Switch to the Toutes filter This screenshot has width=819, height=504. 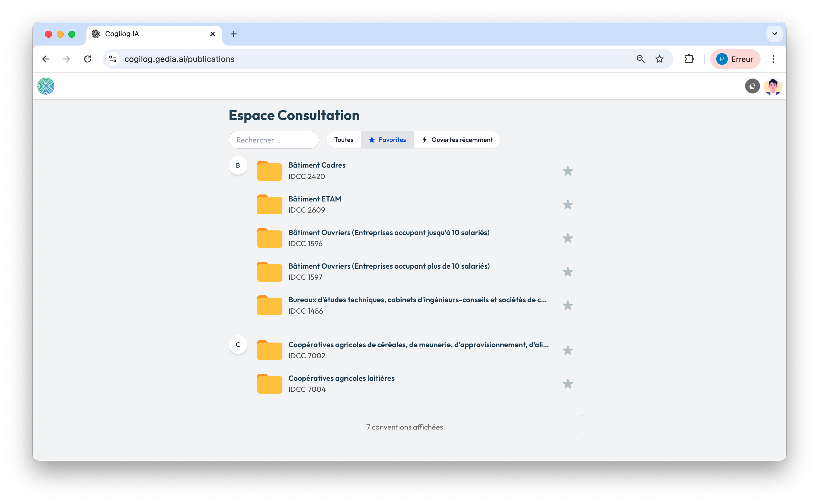[344, 140]
